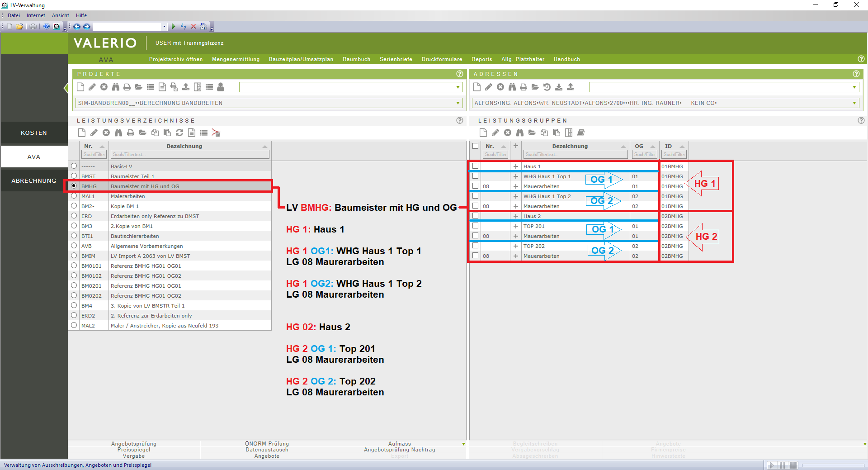Click the upload icon in Projekte toolbar

(186, 87)
